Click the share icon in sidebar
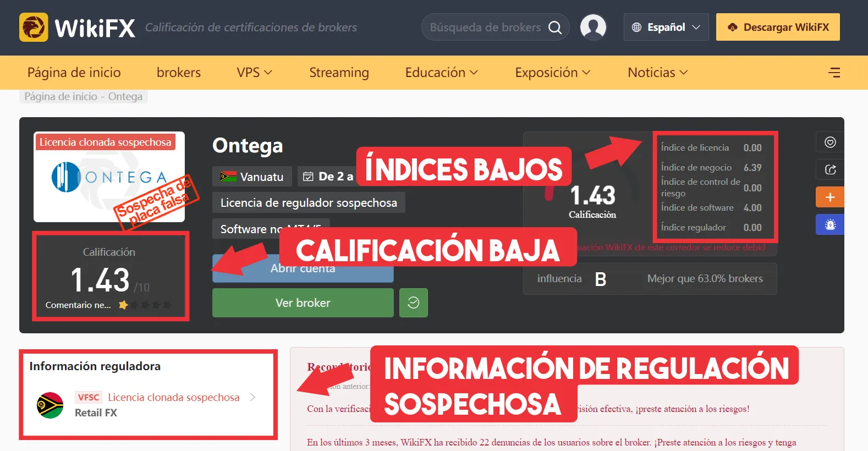Image resolution: width=868 pixels, height=451 pixels. 830,169
